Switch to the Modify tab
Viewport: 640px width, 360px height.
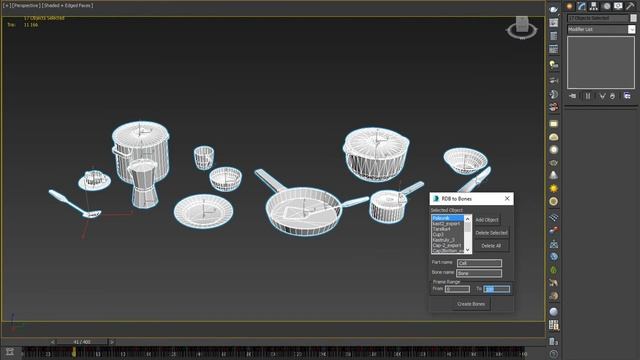(582, 6)
